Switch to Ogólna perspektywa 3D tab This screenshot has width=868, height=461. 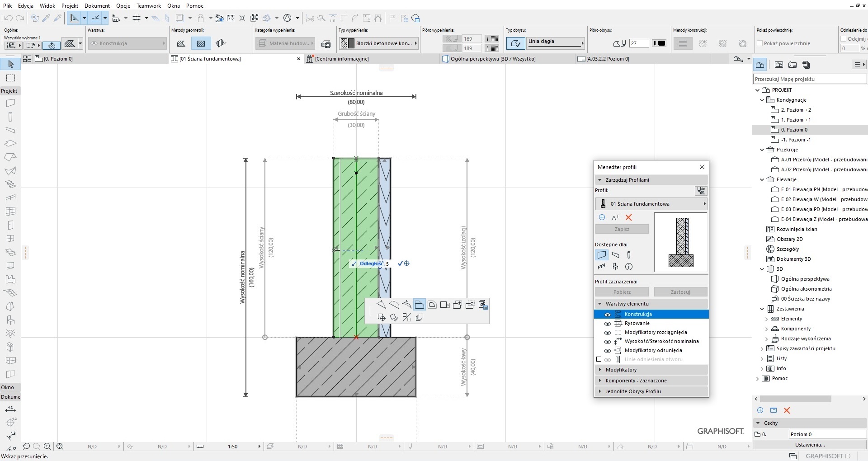[506, 59]
